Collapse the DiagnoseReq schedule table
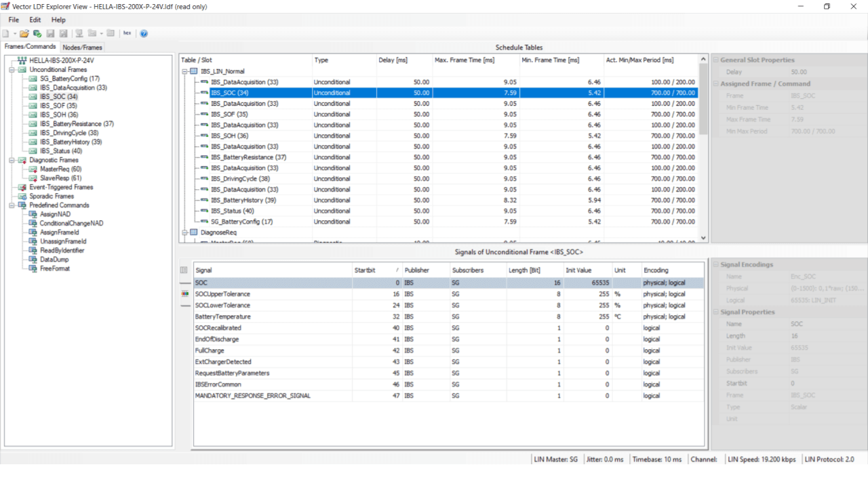Image resolution: width=868 pixels, height=488 pixels. pyautogui.click(x=184, y=232)
